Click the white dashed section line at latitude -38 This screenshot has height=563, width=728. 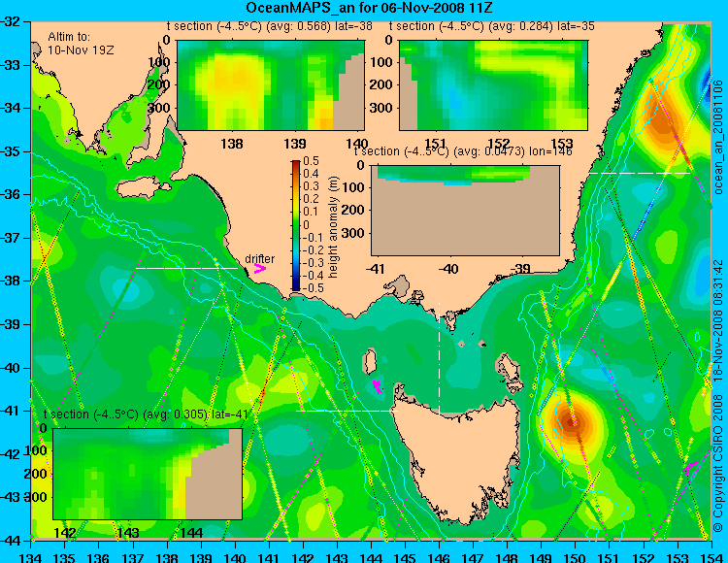click(x=187, y=268)
